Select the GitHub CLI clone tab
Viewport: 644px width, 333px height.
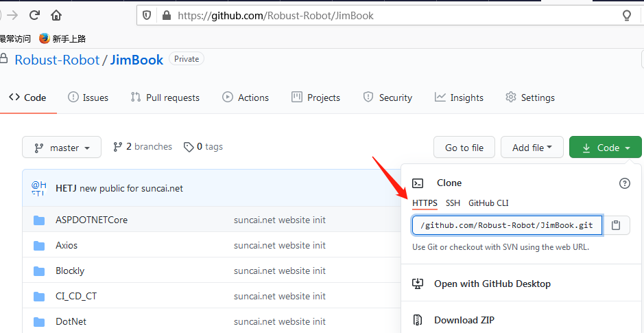click(x=488, y=203)
